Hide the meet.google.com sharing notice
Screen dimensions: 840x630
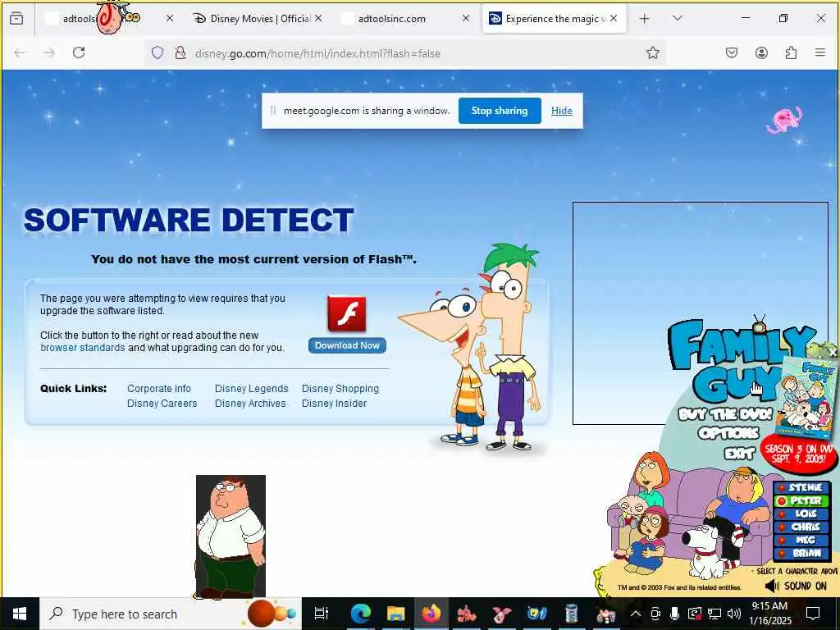coord(561,111)
